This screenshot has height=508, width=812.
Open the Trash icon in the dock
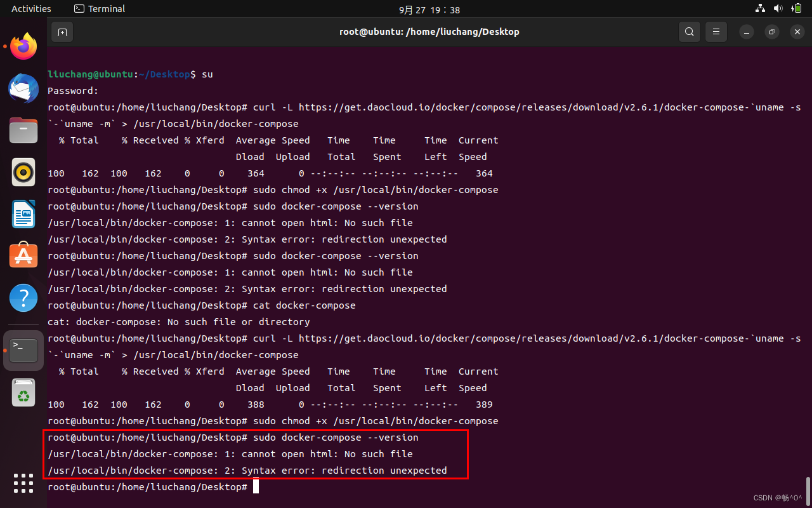click(x=23, y=392)
